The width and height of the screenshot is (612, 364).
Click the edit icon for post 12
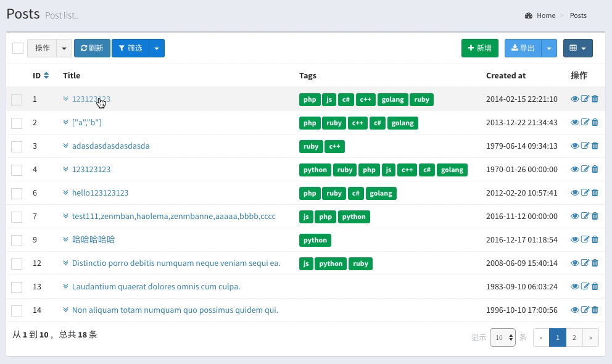tap(585, 263)
